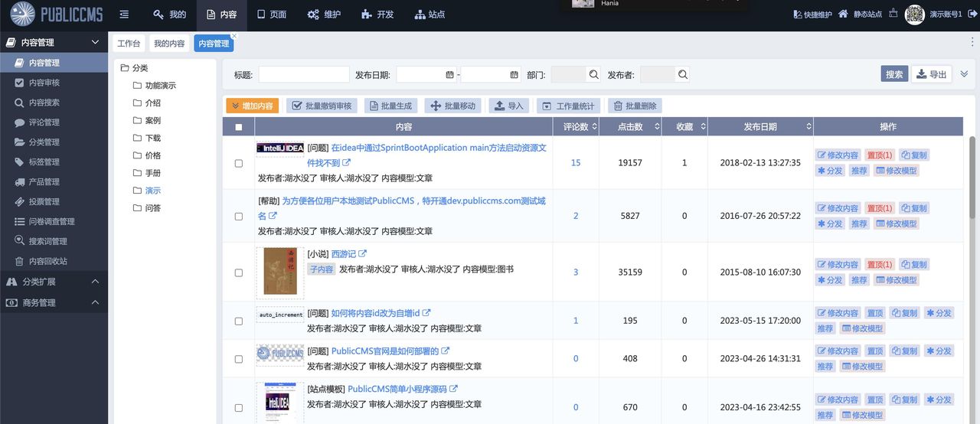Collapse the 内容管理 sidebar group
This screenshot has width=980, height=424.
click(54, 42)
